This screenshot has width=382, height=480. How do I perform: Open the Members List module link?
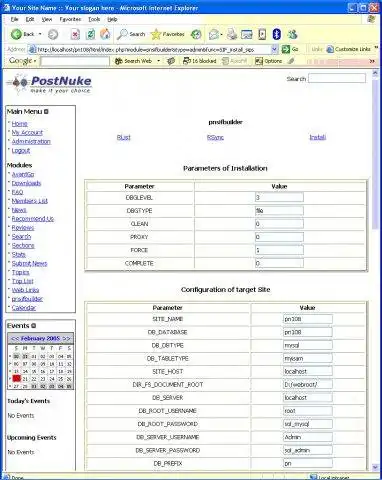coord(30,201)
